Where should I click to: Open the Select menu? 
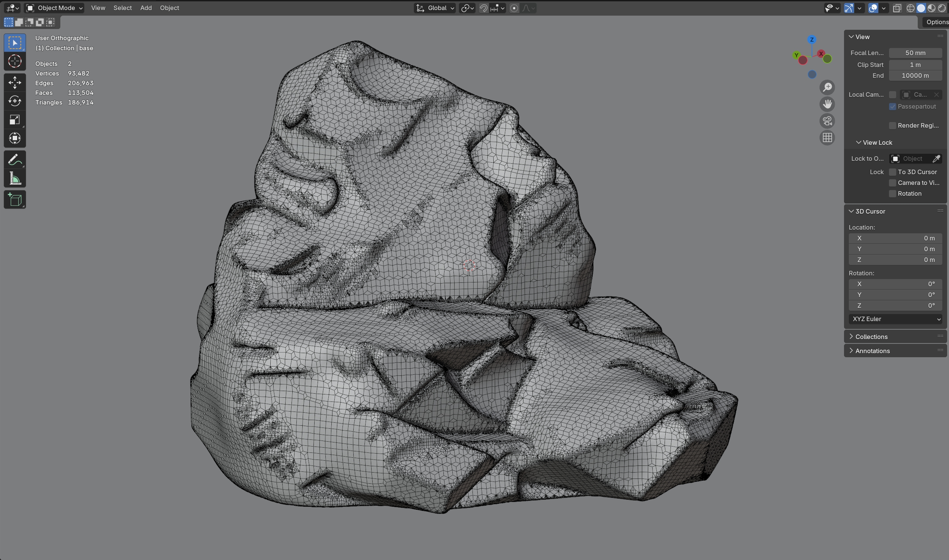(x=122, y=8)
